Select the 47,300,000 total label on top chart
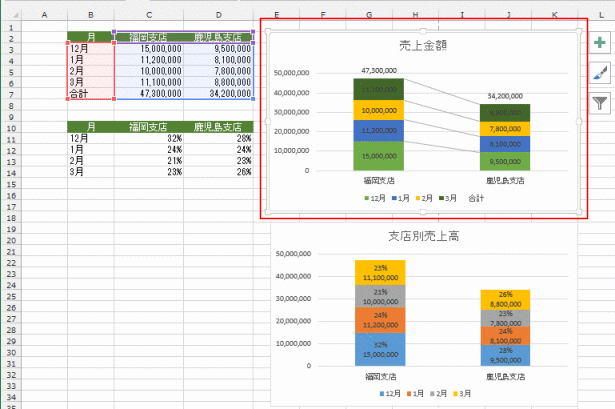The image size is (615, 409). click(379, 71)
